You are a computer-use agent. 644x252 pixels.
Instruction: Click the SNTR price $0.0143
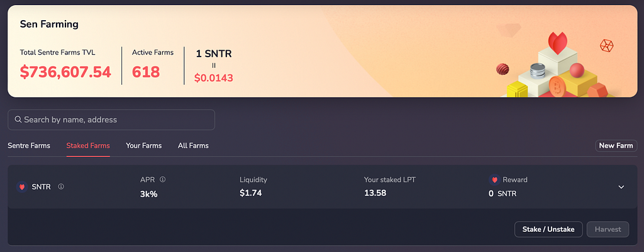214,78
